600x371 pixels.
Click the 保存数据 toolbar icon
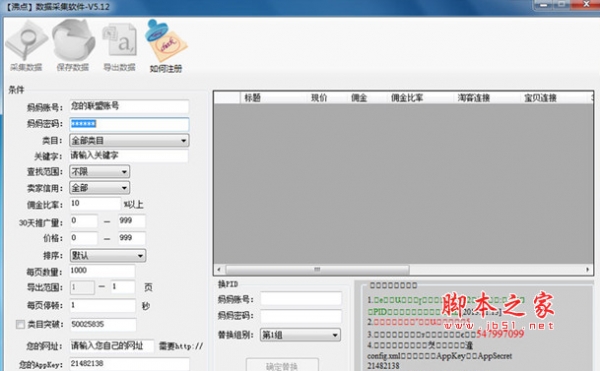pyautogui.click(x=73, y=41)
